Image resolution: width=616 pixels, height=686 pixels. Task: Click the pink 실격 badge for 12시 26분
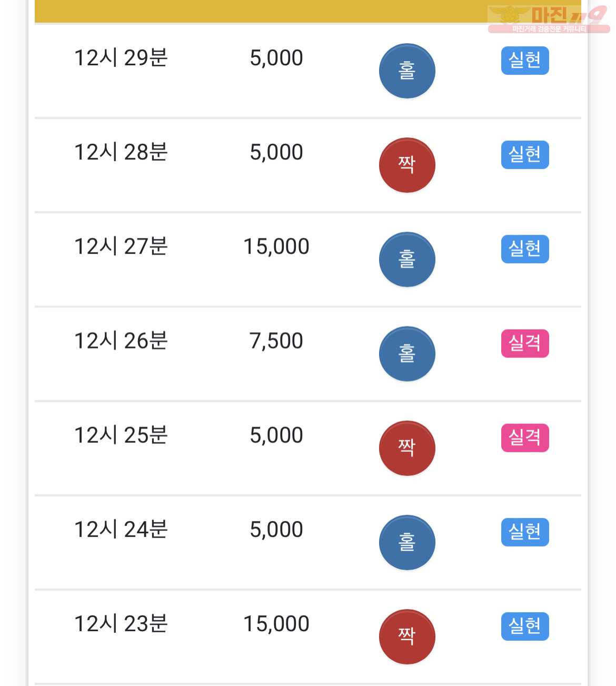tap(525, 343)
